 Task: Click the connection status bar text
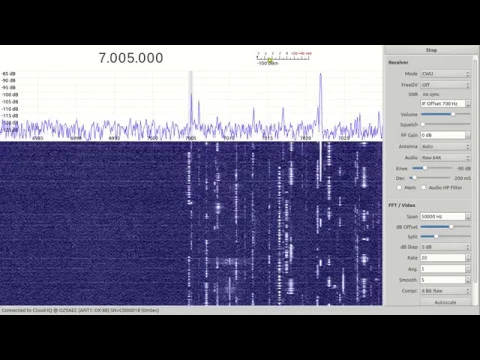80,310
